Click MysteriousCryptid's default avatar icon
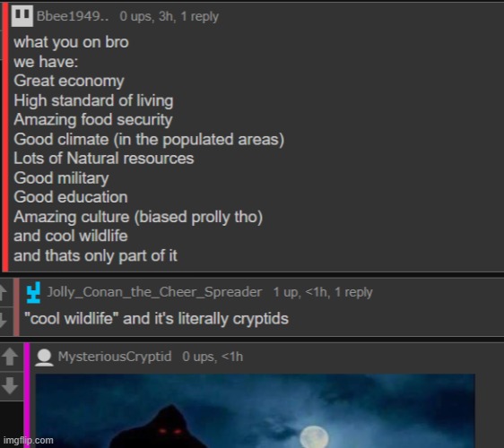Viewport: 504px width, 448px height. pyautogui.click(x=44, y=358)
